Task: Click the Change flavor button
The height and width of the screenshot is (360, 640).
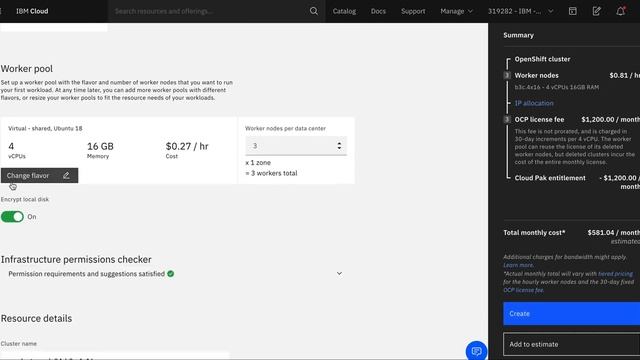Action: [x=39, y=176]
